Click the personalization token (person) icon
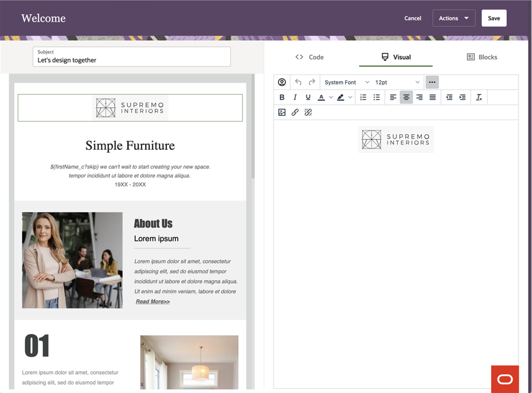 pyautogui.click(x=282, y=82)
